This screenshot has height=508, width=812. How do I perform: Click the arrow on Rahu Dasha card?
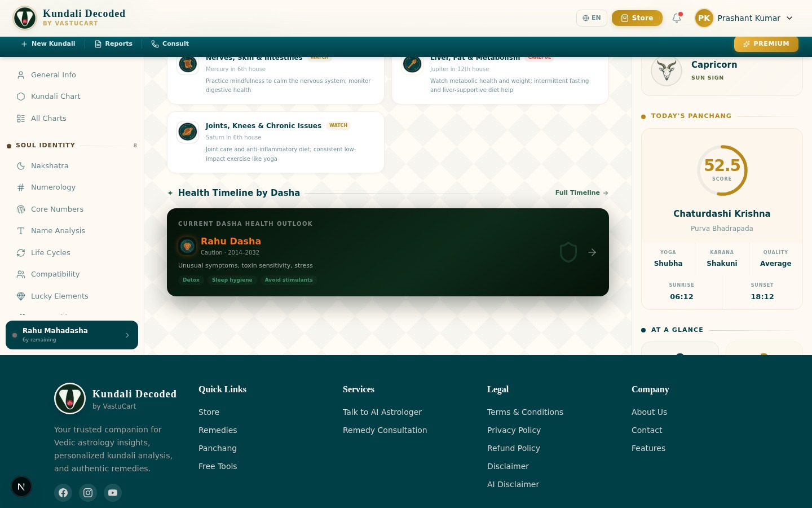pos(592,252)
